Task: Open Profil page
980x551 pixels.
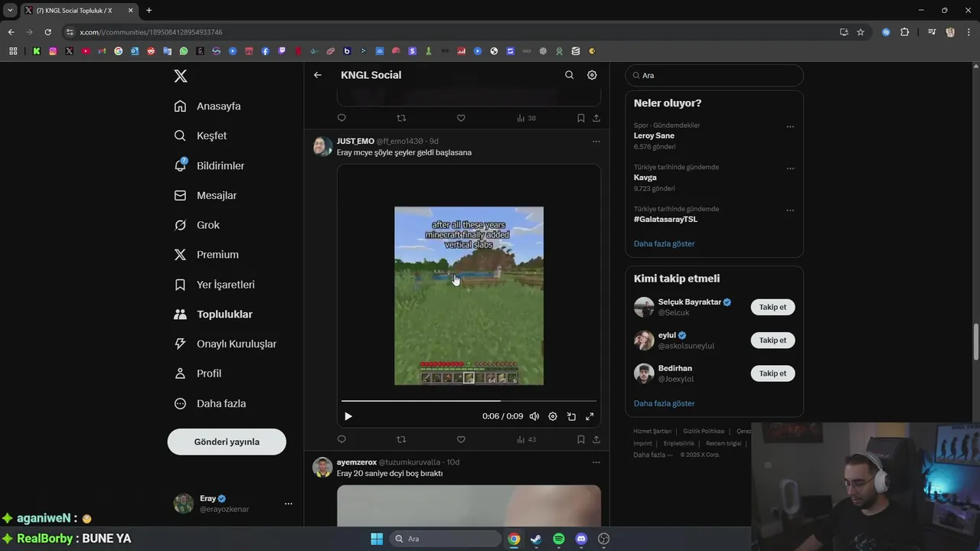Action: click(198, 373)
